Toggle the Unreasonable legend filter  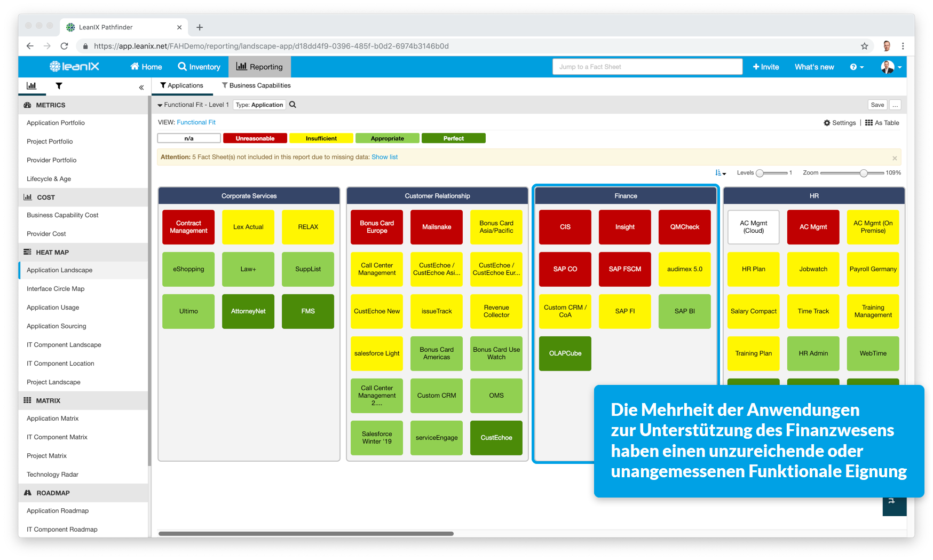255,138
